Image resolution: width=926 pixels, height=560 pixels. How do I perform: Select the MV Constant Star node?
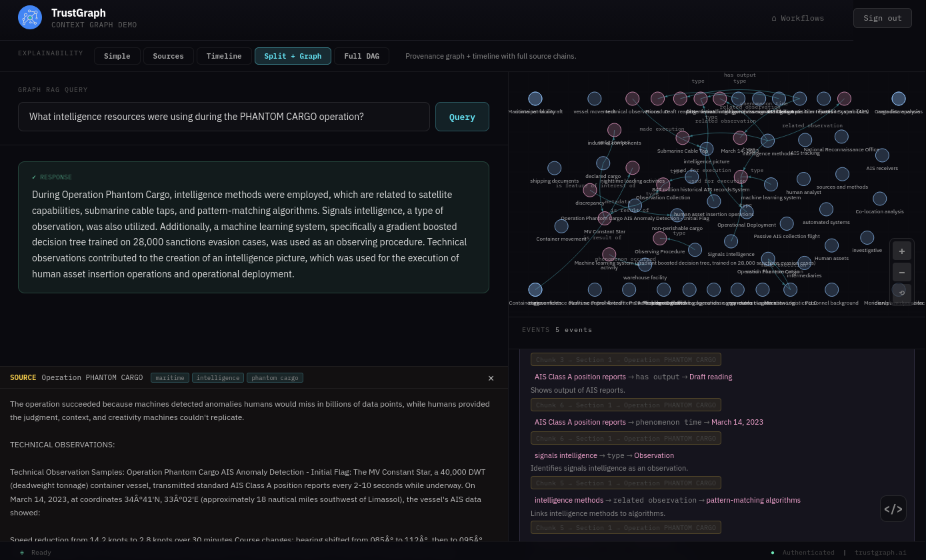(x=605, y=219)
